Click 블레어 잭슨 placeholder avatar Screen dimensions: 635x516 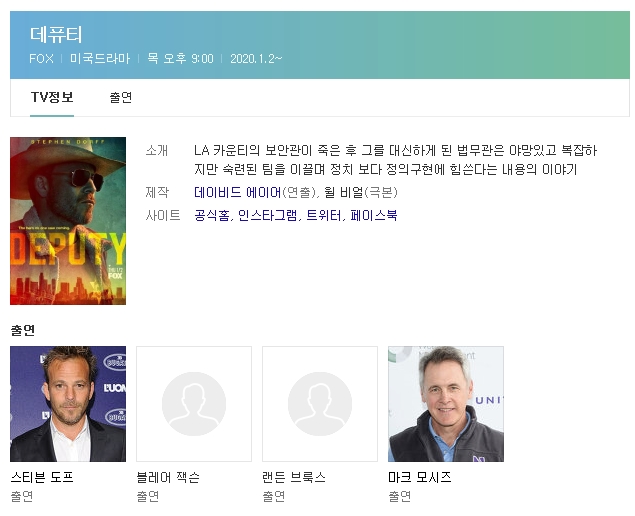(194, 404)
